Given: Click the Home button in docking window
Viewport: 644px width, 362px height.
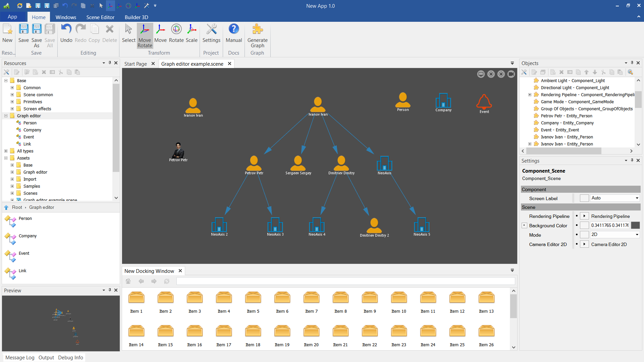Looking at the screenshot, I should [128, 281].
